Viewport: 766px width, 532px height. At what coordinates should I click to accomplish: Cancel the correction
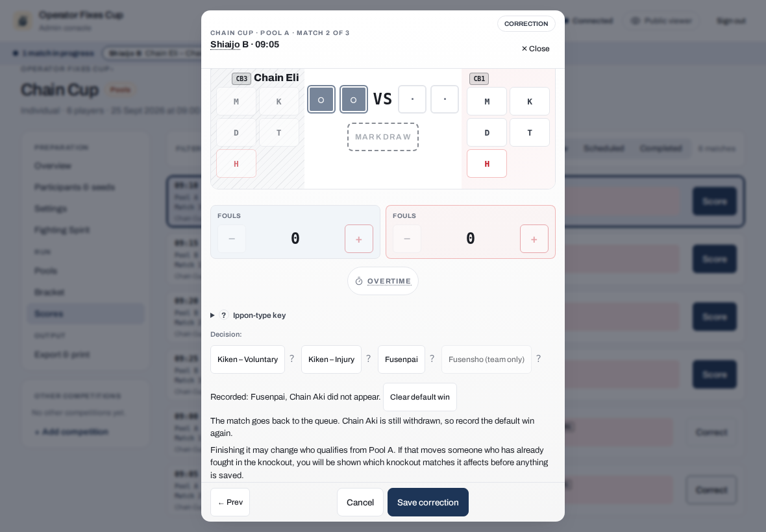click(x=360, y=502)
